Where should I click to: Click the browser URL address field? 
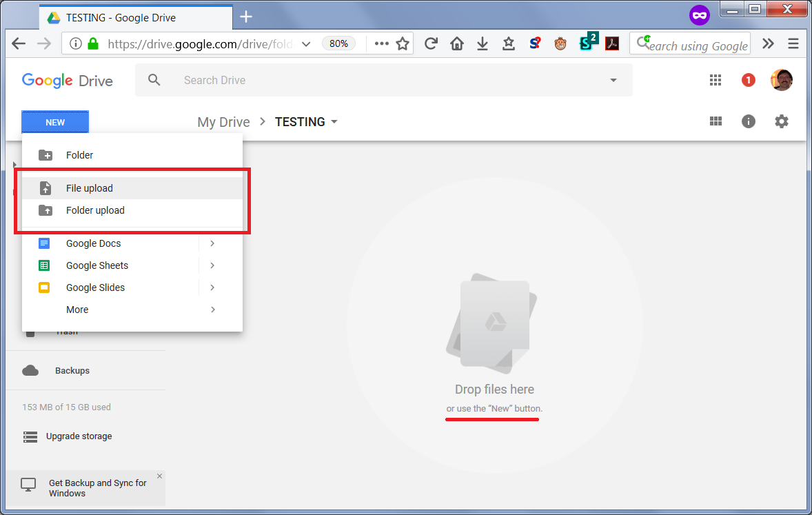(x=199, y=43)
